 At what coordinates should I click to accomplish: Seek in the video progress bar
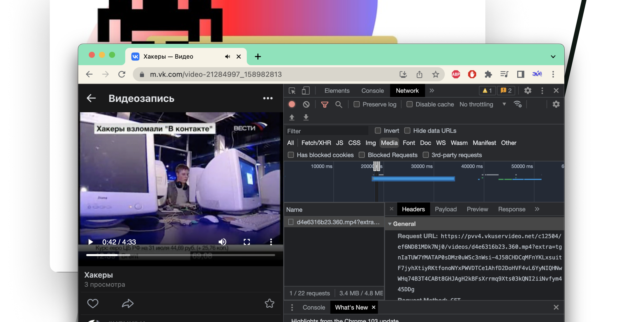(x=180, y=255)
